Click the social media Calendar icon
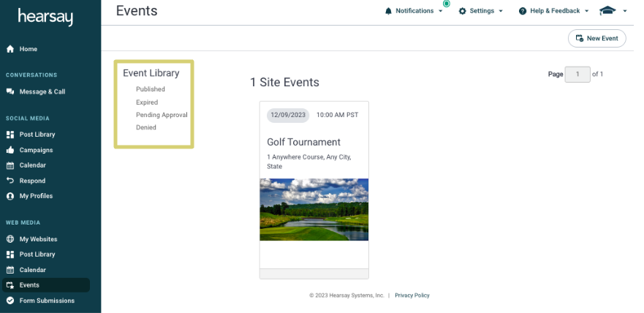Viewport: 644px width, 313px height. tap(10, 165)
